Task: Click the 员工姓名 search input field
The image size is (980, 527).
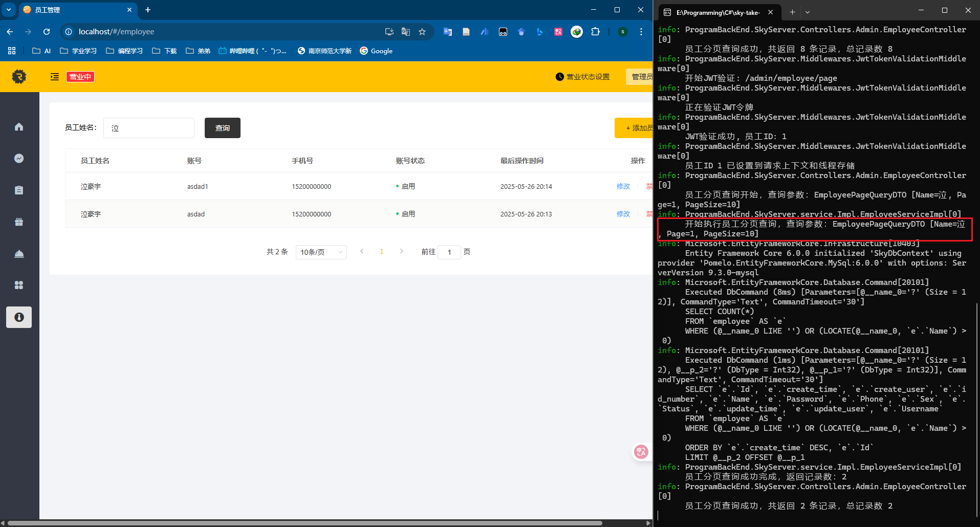Action: tap(149, 128)
